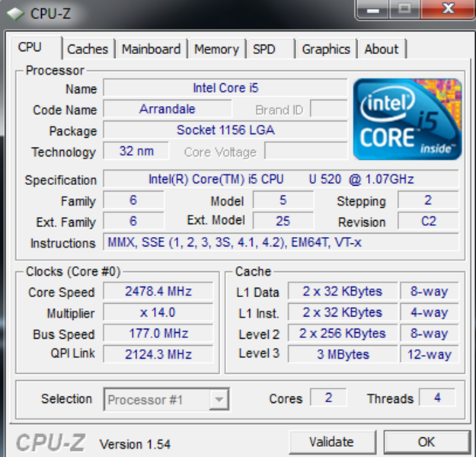Show the About tab
The width and height of the screenshot is (476, 457).
(x=382, y=49)
